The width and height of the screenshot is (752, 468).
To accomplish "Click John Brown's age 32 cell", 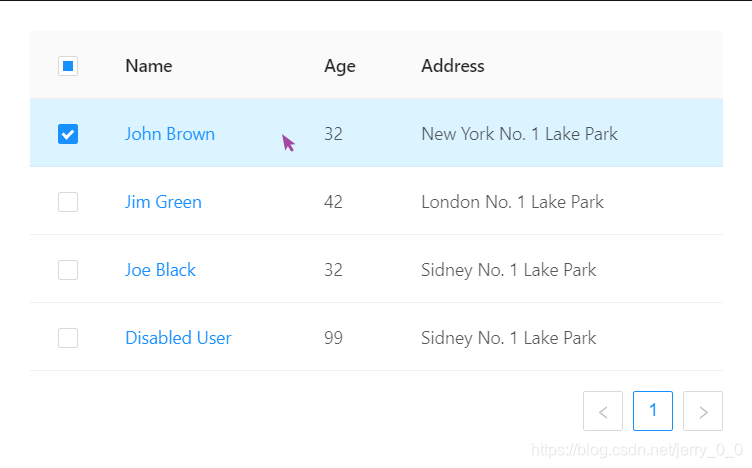I will (x=333, y=134).
